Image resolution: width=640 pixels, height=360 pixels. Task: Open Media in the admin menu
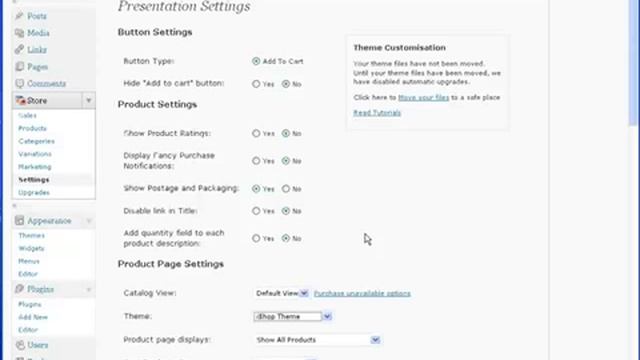pos(38,33)
